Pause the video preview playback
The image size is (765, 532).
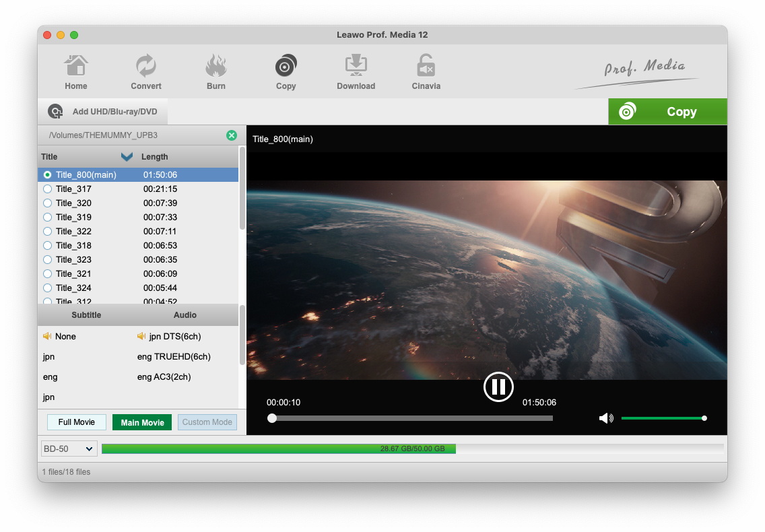pyautogui.click(x=498, y=387)
